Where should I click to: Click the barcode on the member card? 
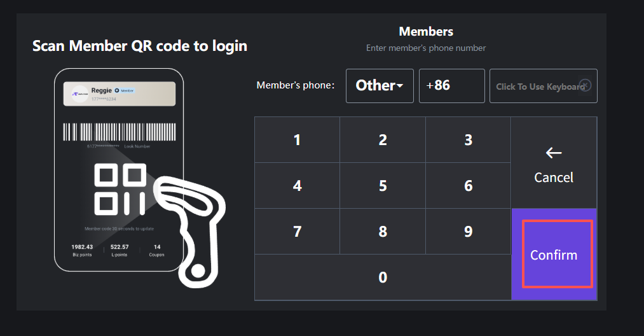tap(119, 132)
